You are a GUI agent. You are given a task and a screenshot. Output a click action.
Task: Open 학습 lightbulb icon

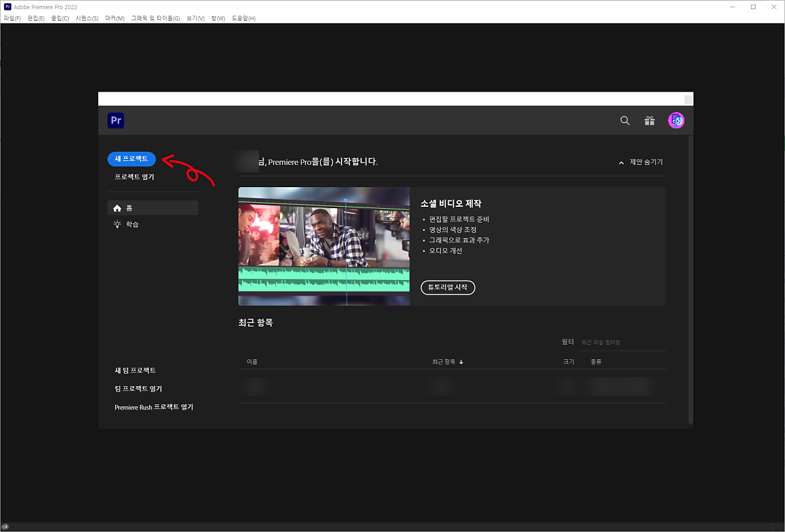(x=118, y=224)
